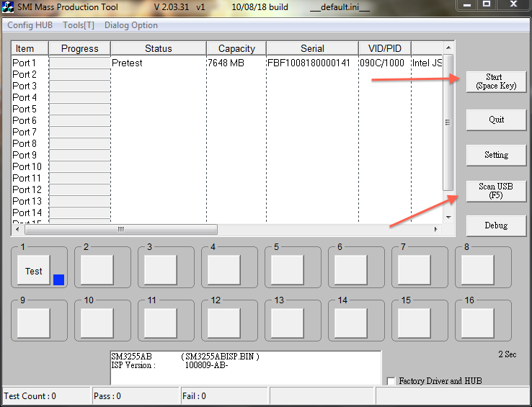This screenshot has height=407, width=532.
Task: Click the Scan USB (F5) button
Action: click(496, 191)
